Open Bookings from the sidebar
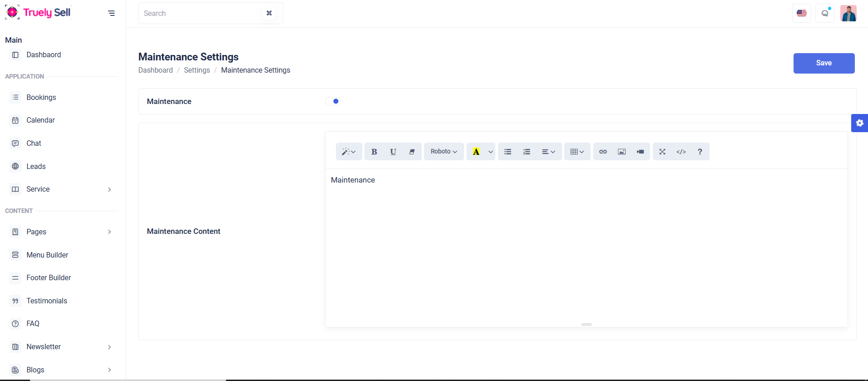Image resolution: width=868 pixels, height=381 pixels. (41, 98)
